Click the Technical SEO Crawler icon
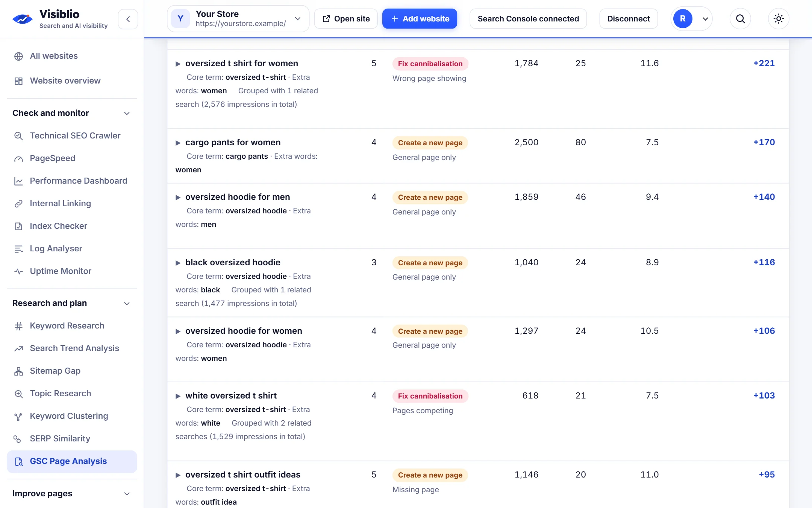Viewport: 812px width, 508px height. point(18,136)
